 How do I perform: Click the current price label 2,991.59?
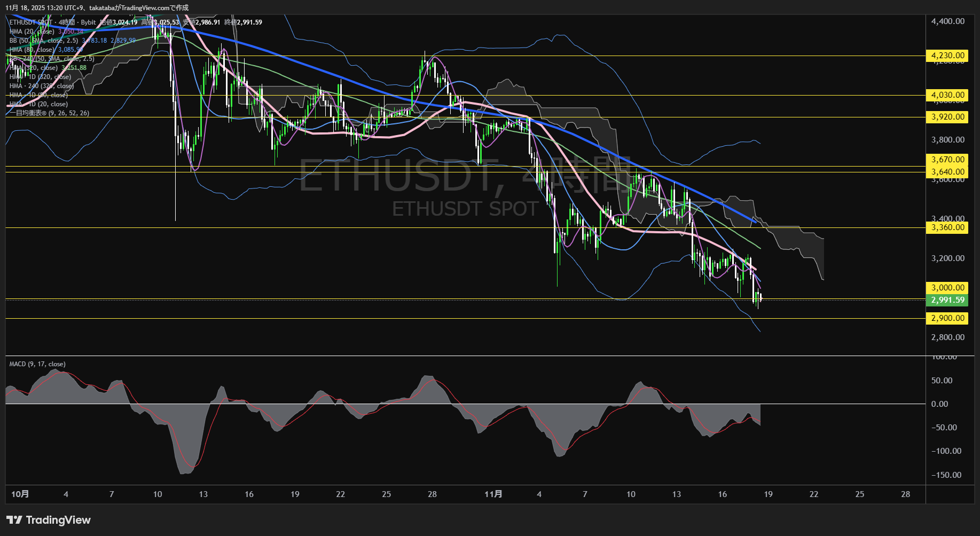pyautogui.click(x=946, y=300)
